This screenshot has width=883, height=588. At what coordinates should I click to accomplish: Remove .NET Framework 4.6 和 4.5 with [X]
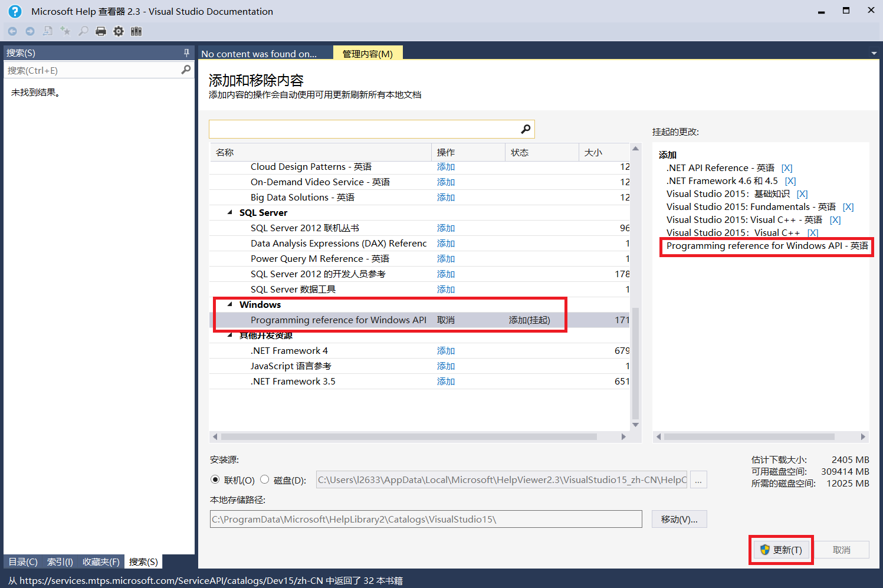(x=790, y=181)
